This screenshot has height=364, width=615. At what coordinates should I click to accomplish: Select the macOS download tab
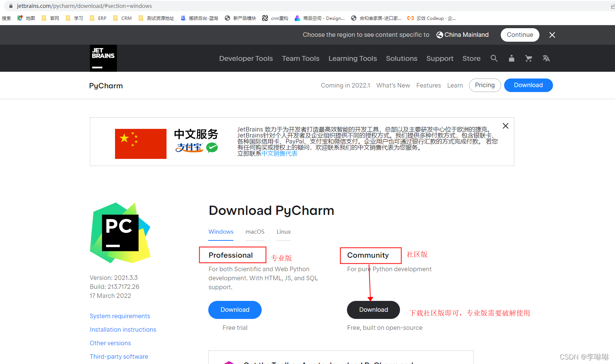(255, 232)
